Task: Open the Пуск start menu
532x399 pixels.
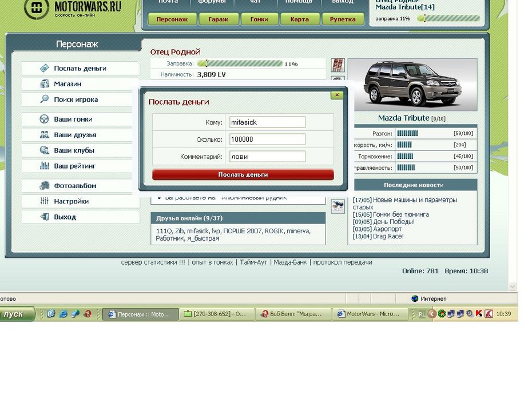Action: tap(16, 314)
